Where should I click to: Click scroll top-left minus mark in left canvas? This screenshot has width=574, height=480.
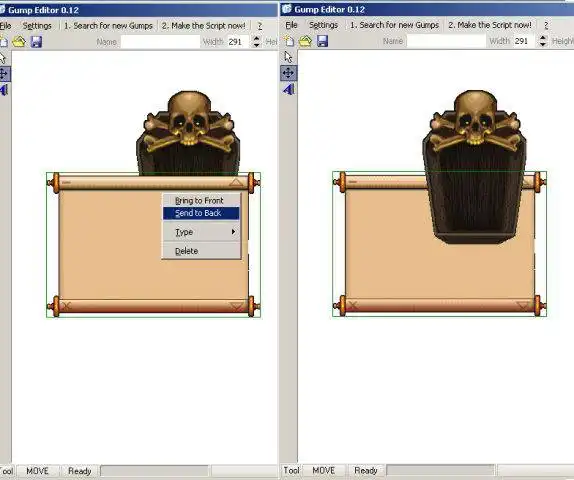tap(66, 182)
